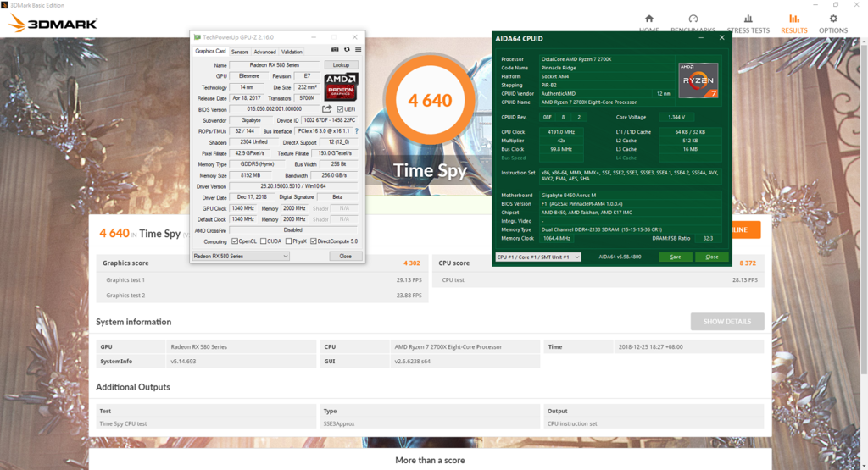Switch to the Advanced tab in GPU-Z
Screen dimensions: 868x470
point(264,52)
